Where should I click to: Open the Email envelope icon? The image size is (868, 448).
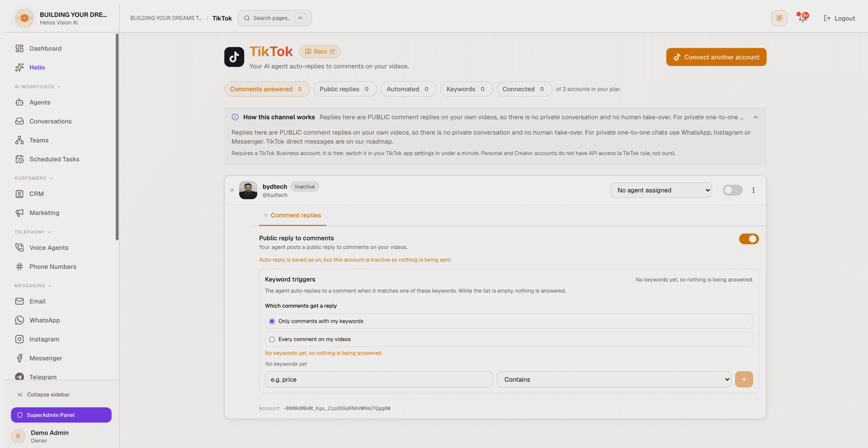click(19, 302)
